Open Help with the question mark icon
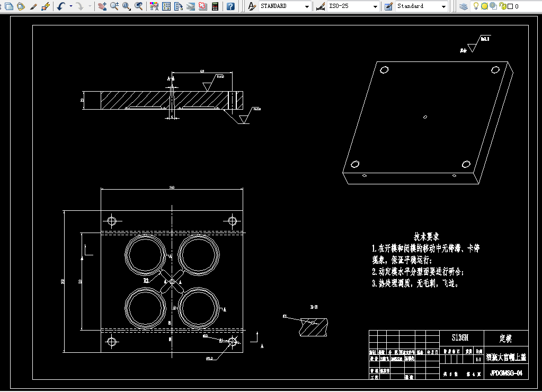 pyautogui.click(x=230, y=6)
